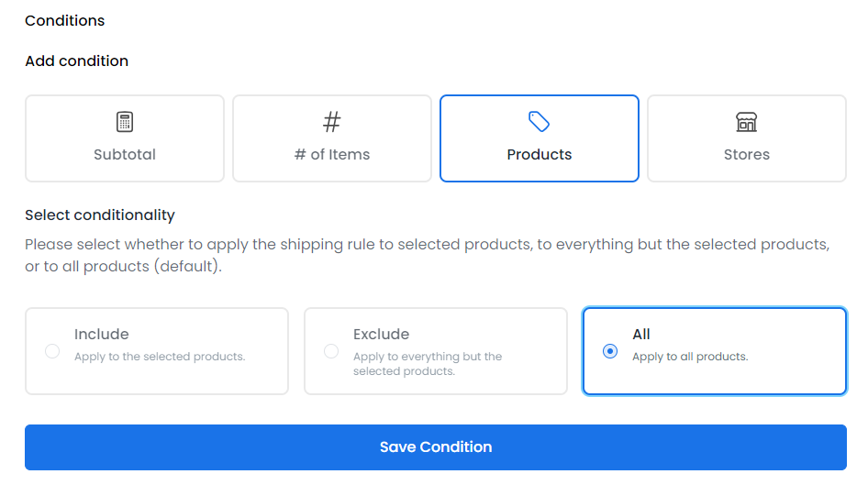Select the All radio button
The width and height of the screenshot is (868, 496).
click(610, 351)
